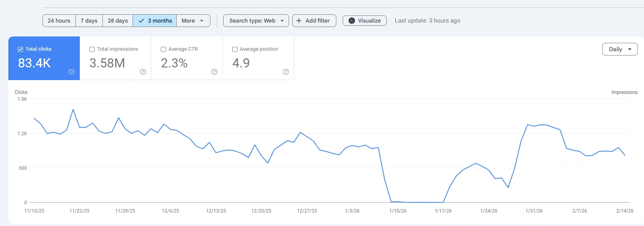Viewport: 644px width, 226px height.
Task: Switch to the 7 days range
Action: [89, 21]
